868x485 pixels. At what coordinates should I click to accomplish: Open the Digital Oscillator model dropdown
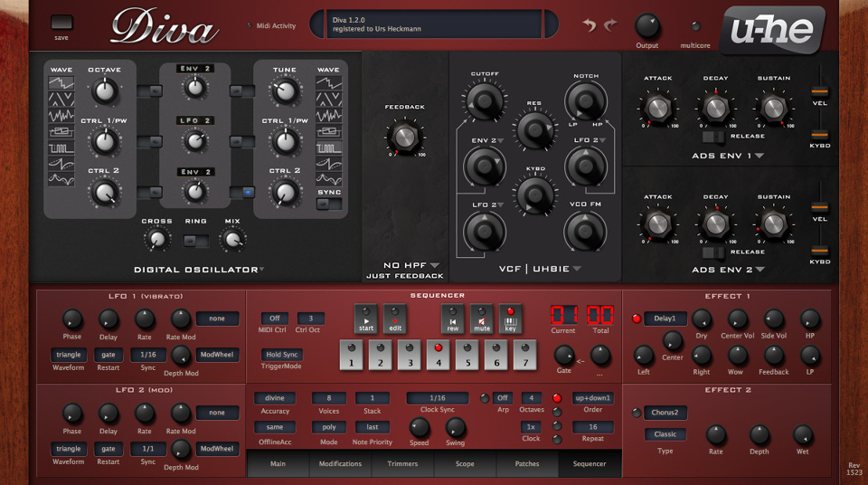coord(199,270)
